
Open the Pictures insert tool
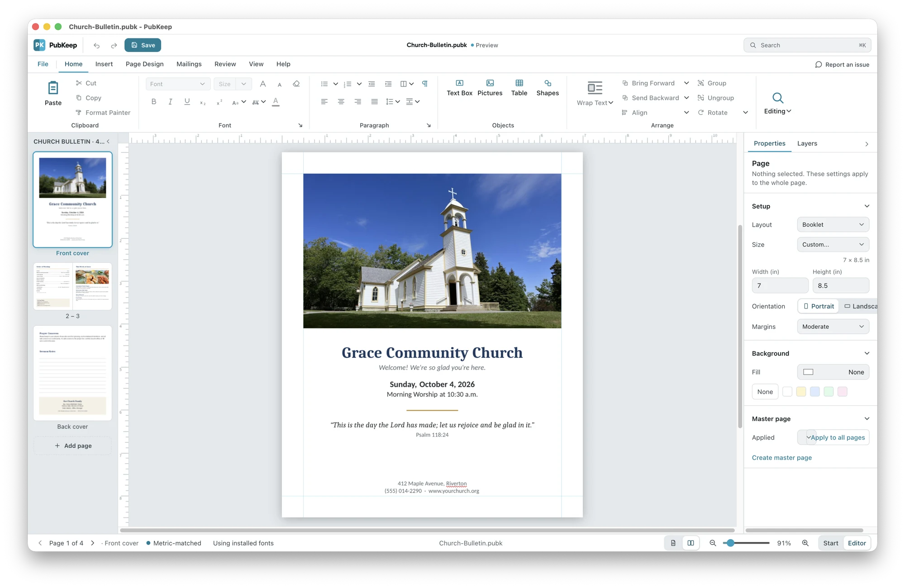click(490, 88)
